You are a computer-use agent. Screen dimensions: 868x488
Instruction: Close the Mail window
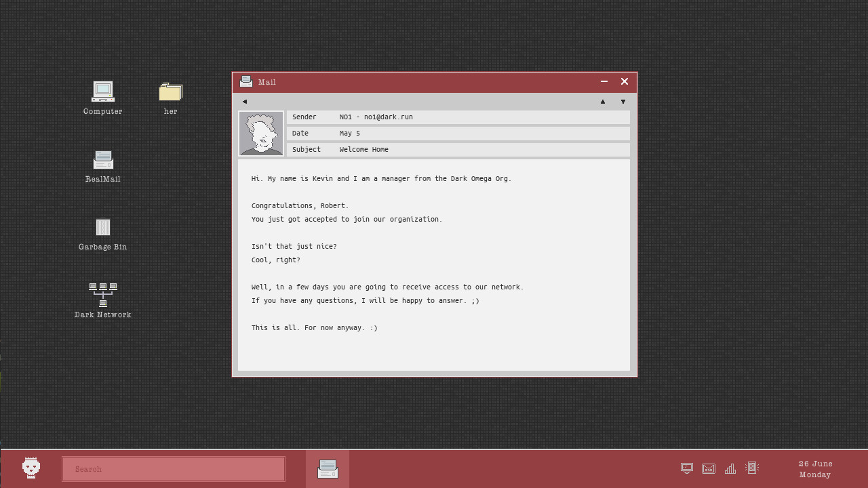625,81
